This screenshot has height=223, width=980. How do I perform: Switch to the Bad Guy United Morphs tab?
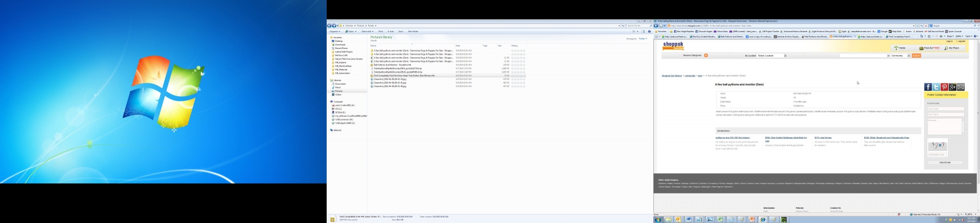coord(703,36)
